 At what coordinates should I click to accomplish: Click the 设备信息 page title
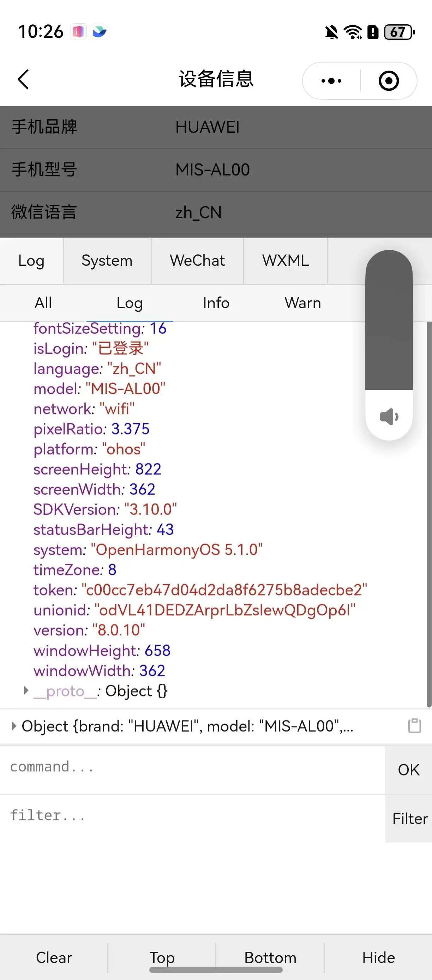click(216, 79)
